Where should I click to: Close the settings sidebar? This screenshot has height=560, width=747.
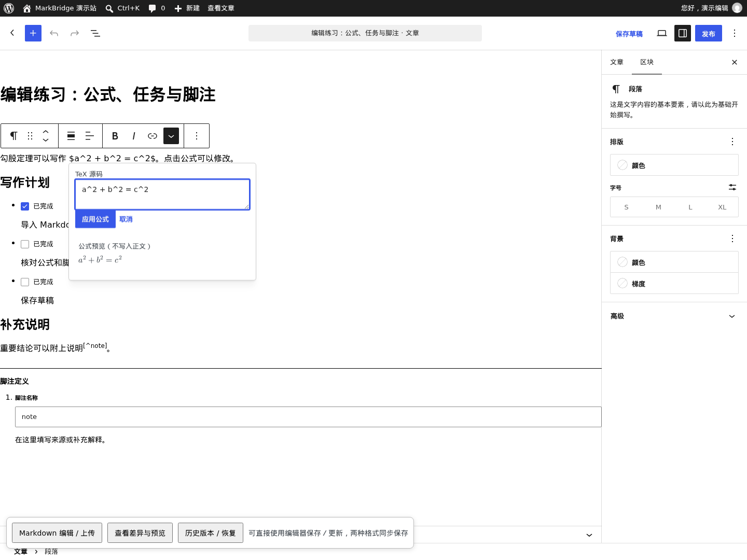[735, 62]
